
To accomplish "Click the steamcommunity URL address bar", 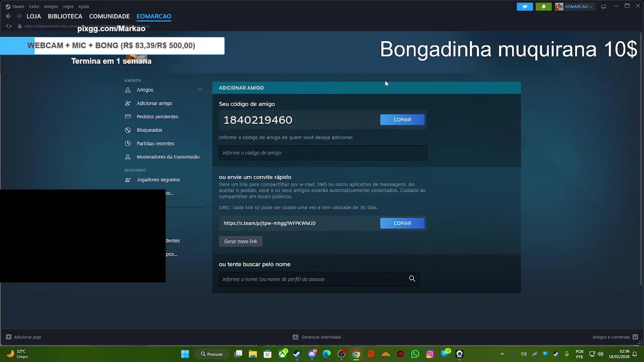I will pos(87,26).
